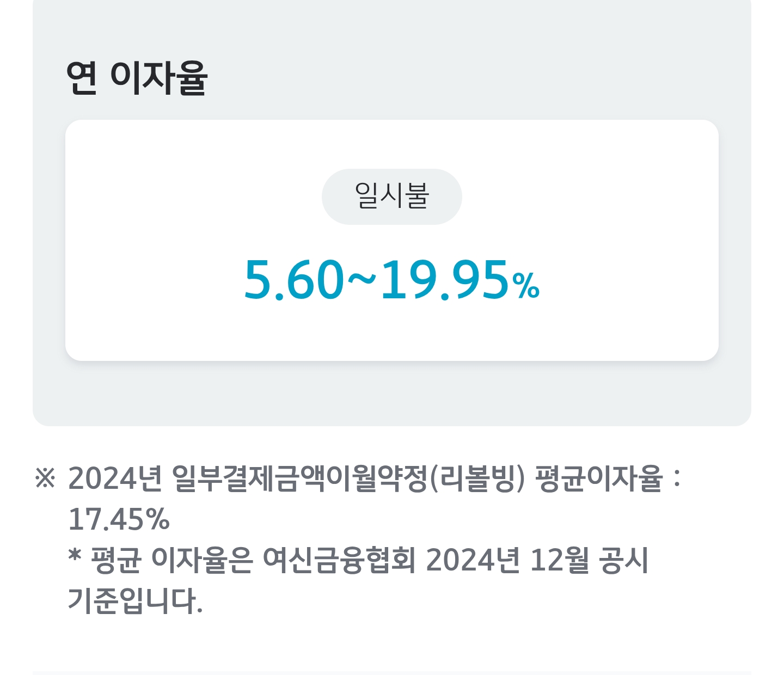This screenshot has height=675, width=784.
Task: Click the 연 이자율 heading
Action: [137, 77]
